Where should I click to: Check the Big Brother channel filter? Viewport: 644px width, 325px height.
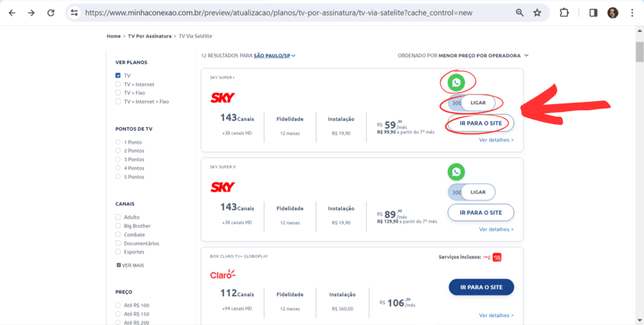[x=118, y=226]
